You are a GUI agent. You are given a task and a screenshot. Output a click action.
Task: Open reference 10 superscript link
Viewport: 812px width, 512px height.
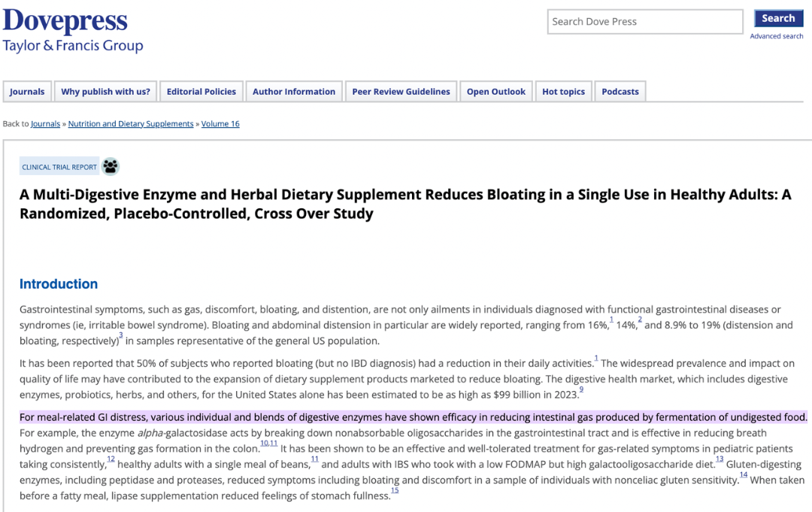pos(265,443)
